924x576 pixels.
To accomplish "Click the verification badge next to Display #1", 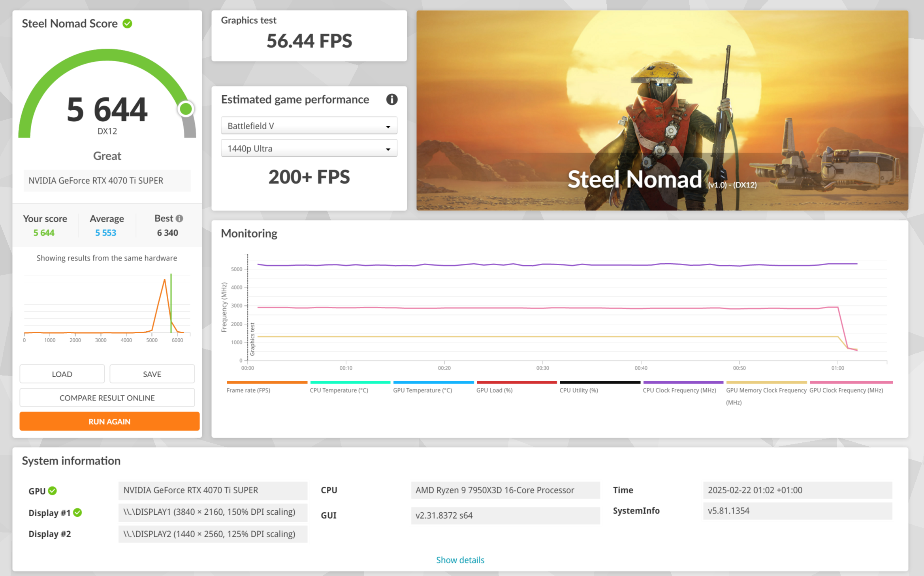I will (78, 512).
